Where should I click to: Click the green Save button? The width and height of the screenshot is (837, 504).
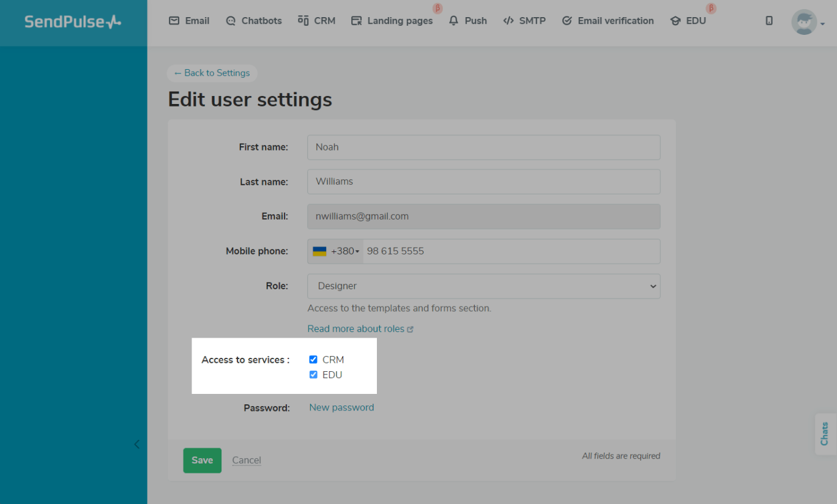tap(202, 461)
